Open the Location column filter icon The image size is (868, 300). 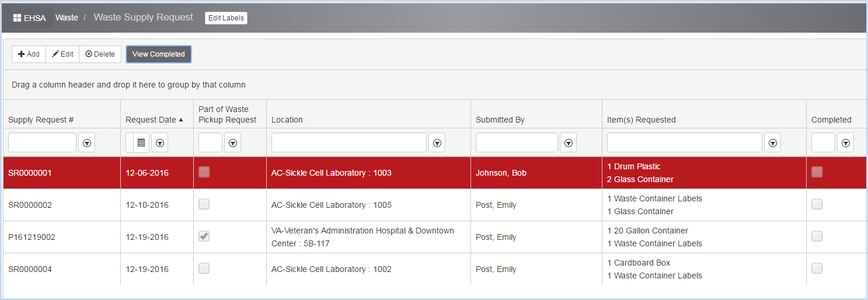pyautogui.click(x=437, y=142)
